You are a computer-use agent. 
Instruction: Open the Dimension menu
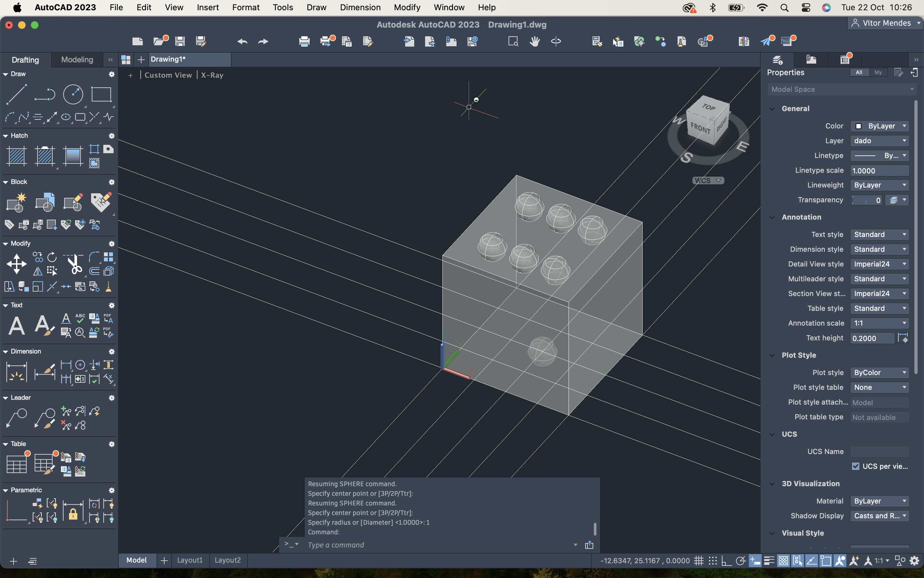click(360, 7)
